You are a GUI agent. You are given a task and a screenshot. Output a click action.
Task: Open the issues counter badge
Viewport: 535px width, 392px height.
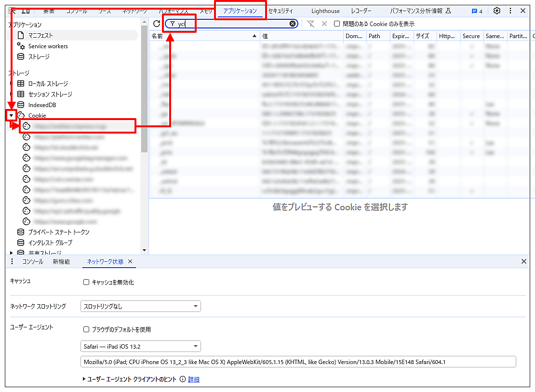[x=477, y=11]
